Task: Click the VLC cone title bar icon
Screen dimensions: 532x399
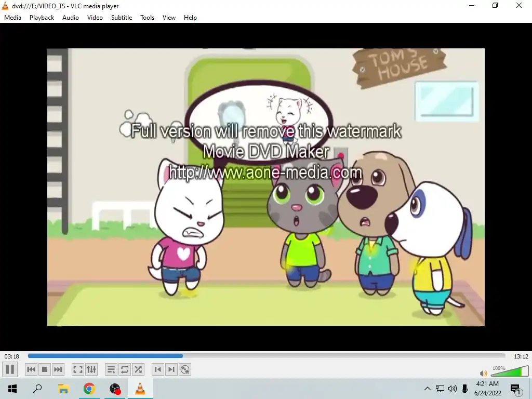Action: [x=5, y=6]
